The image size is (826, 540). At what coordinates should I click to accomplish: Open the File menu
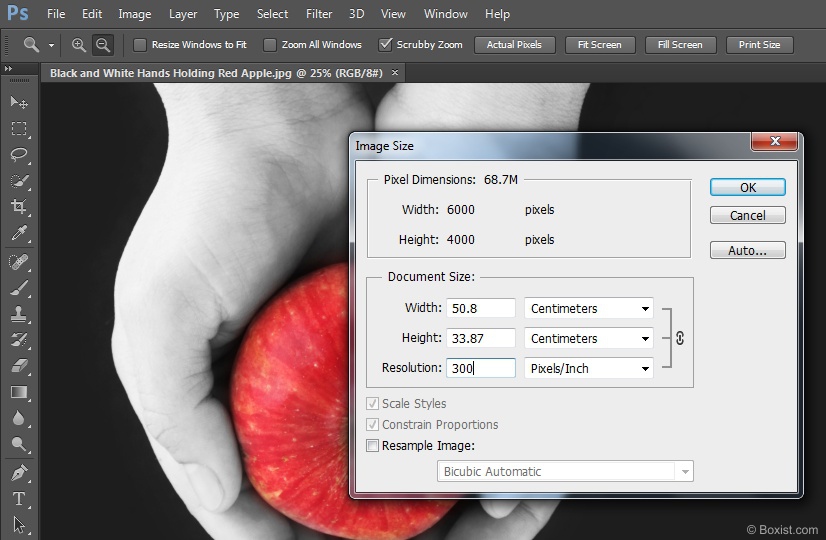click(56, 14)
